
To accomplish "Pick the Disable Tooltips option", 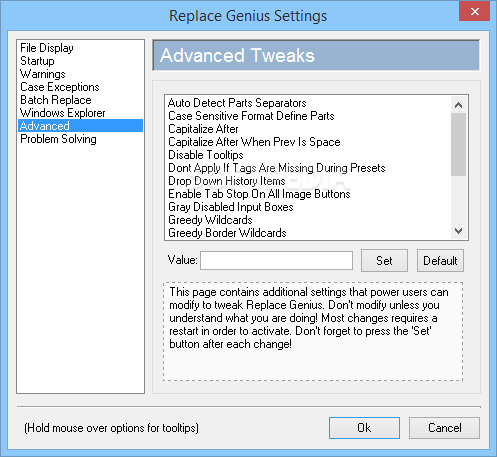I will (x=206, y=155).
